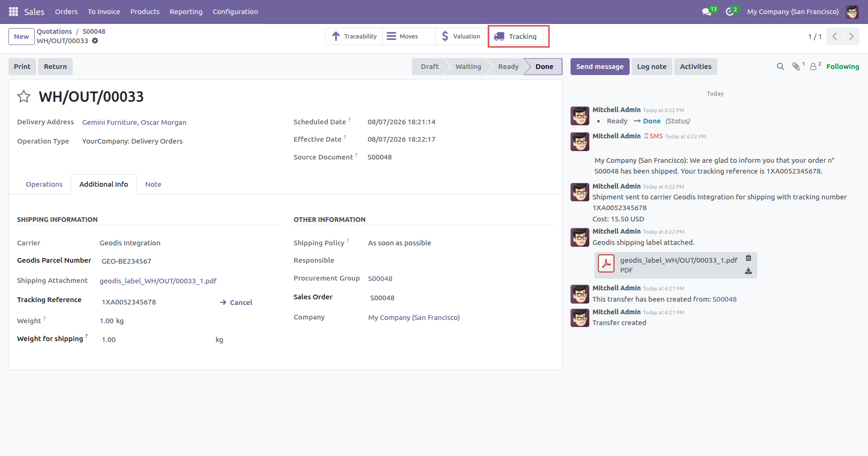Viewport: 868px width, 456px height.
Task: Switch to the Operations tab
Action: click(x=44, y=184)
